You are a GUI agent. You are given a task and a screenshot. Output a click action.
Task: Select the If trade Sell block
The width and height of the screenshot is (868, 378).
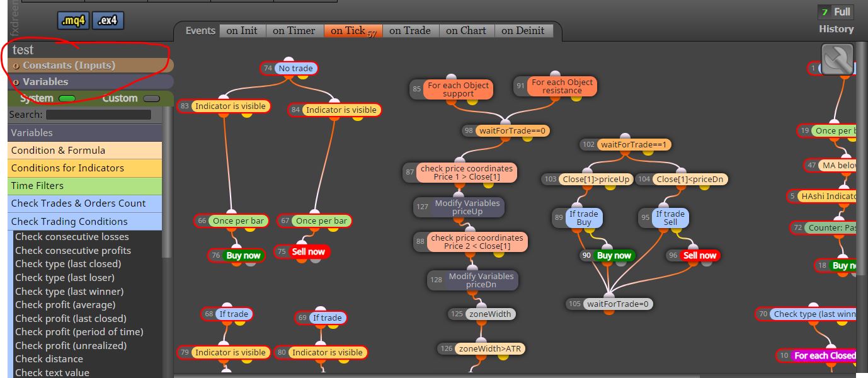[664, 218]
